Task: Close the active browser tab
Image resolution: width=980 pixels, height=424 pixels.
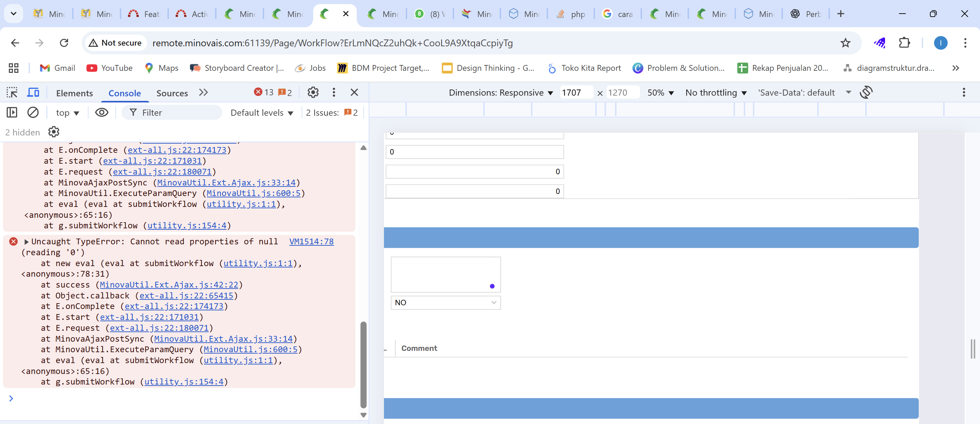Action: [346, 14]
